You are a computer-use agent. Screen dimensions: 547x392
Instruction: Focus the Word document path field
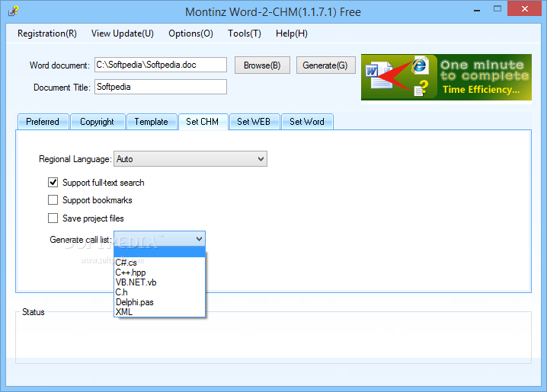(x=161, y=65)
